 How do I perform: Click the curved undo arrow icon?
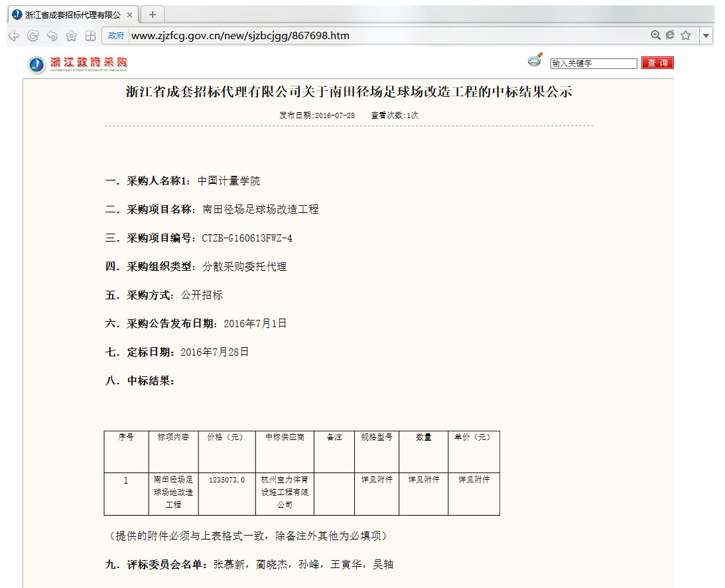click(52, 36)
